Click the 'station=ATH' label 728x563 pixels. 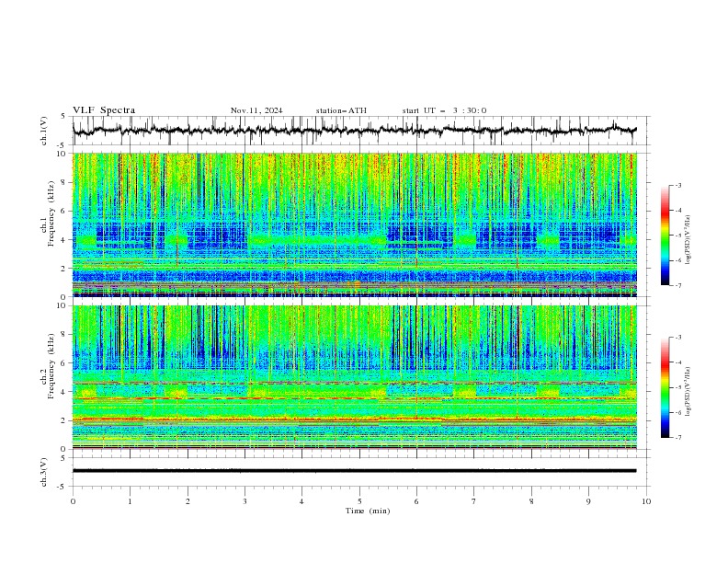coord(341,110)
